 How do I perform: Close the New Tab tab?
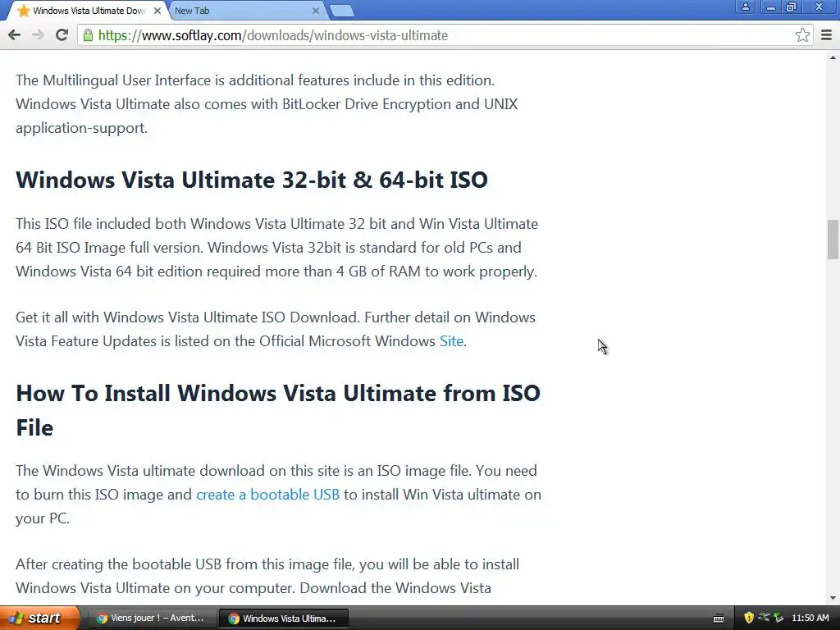click(316, 11)
